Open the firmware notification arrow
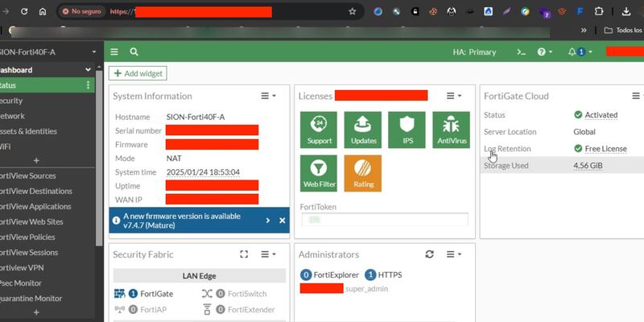The image size is (644, 322). [x=268, y=221]
